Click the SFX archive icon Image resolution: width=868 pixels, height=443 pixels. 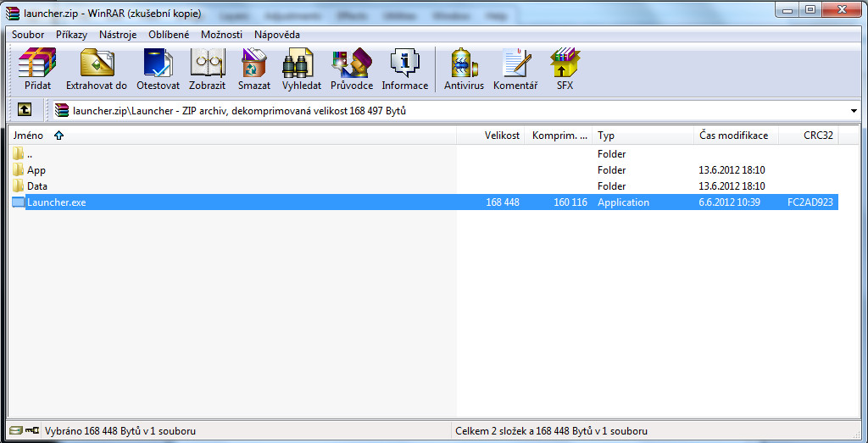point(565,63)
